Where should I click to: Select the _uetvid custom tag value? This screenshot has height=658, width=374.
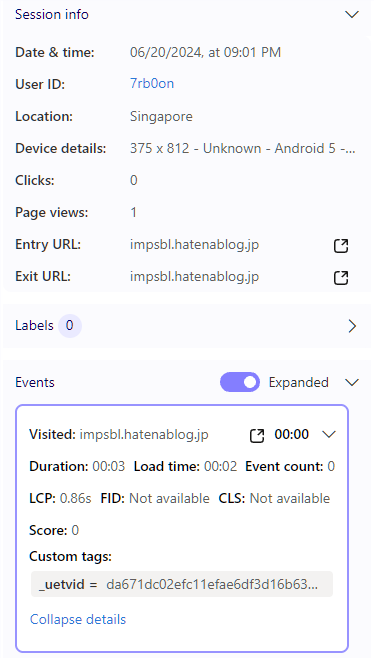pyautogui.click(x=212, y=584)
